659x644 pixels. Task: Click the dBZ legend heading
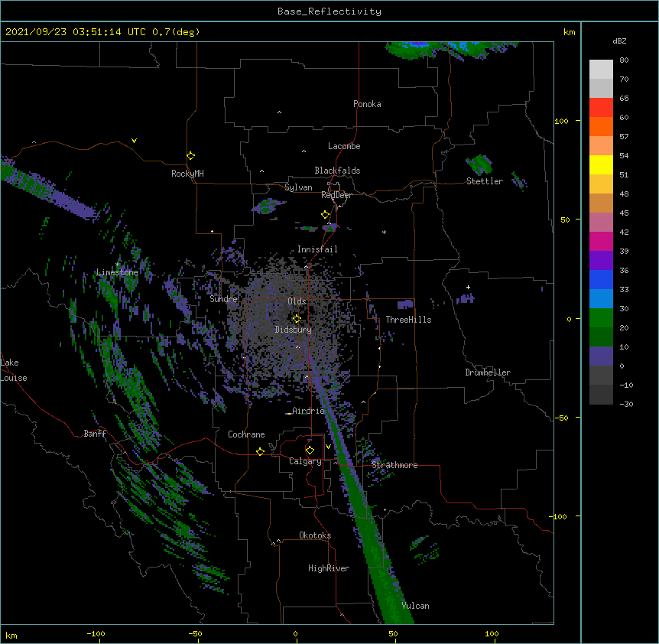click(x=619, y=41)
